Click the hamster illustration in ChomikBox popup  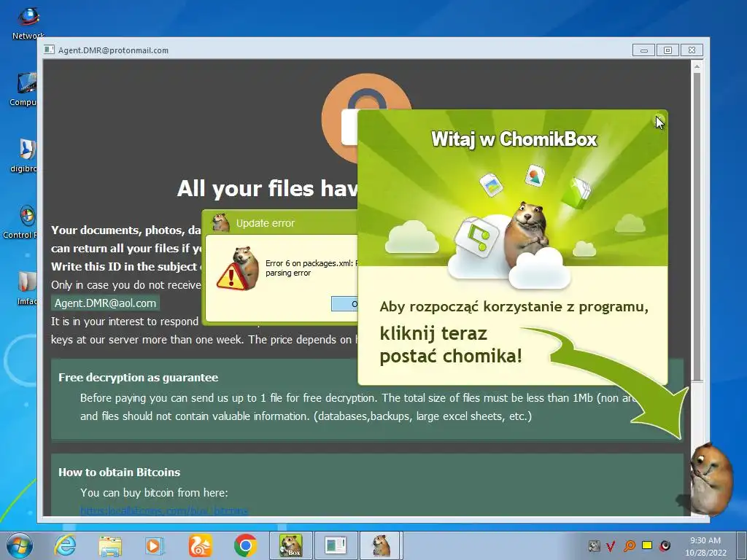527,235
